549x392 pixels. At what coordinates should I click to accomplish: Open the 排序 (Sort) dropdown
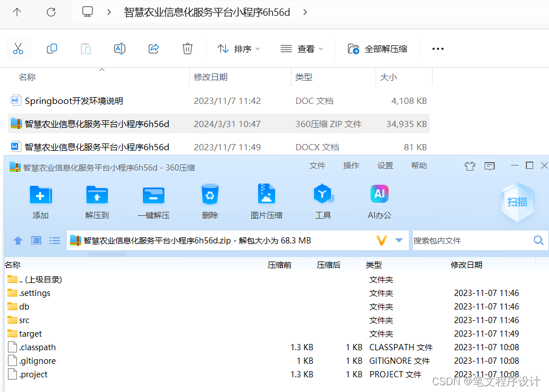[238, 49]
